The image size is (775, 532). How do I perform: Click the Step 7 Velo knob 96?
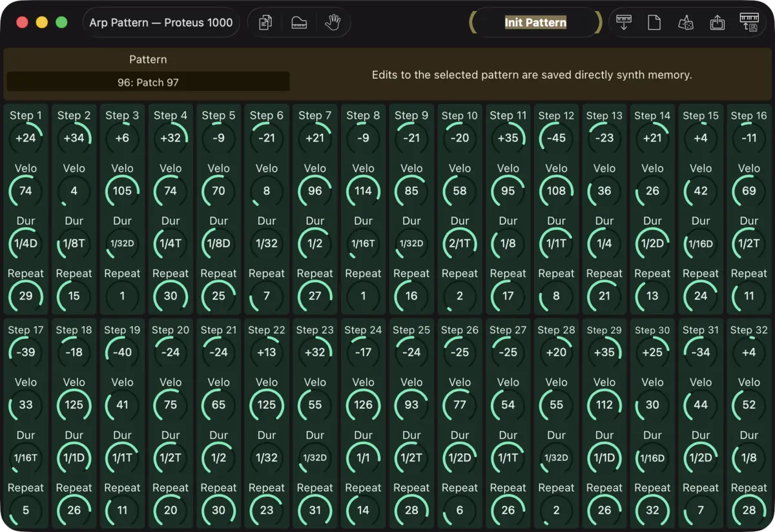click(x=315, y=190)
